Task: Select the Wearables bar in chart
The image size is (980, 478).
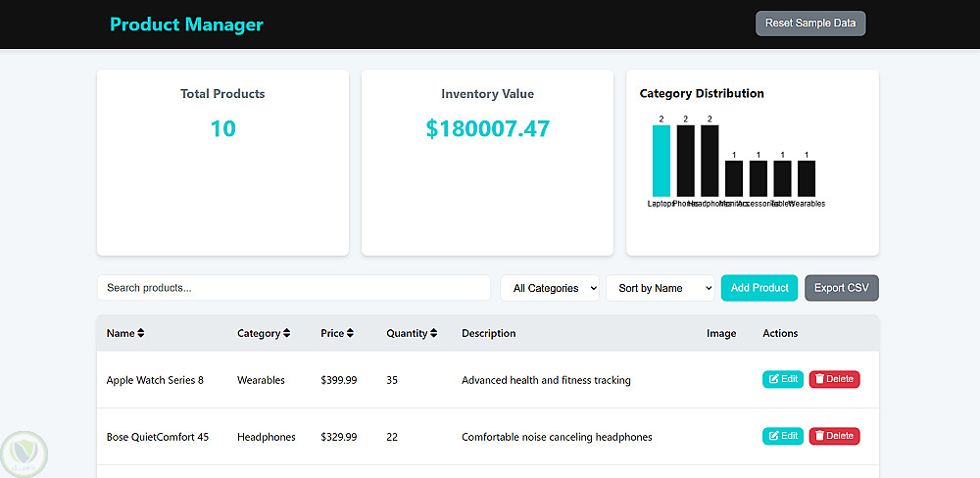Action: point(807,178)
